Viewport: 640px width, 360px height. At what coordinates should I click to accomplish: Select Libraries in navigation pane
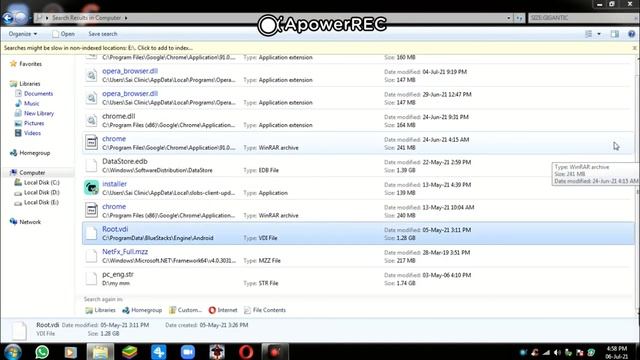point(29,84)
